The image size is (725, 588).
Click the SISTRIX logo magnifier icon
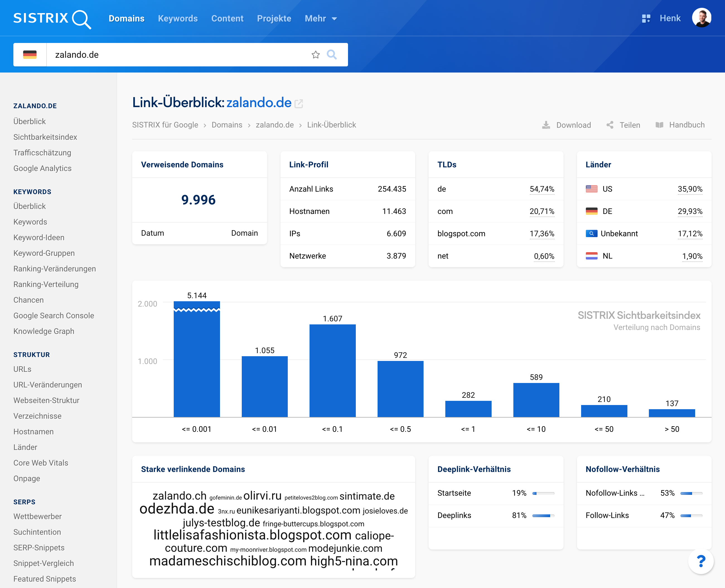(x=82, y=19)
